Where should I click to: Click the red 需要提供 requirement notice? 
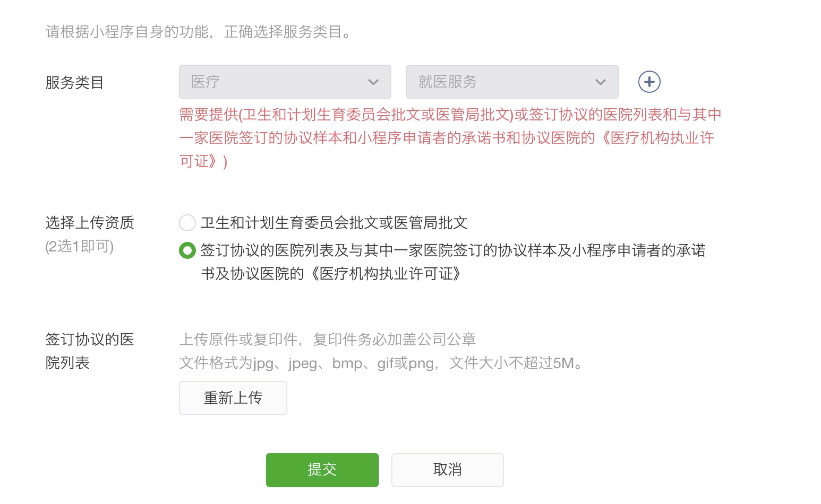point(450,138)
